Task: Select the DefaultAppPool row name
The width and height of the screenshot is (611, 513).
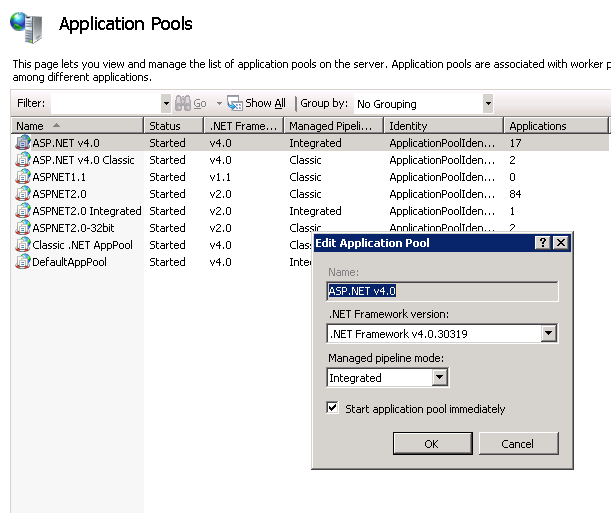Action: tap(69, 262)
